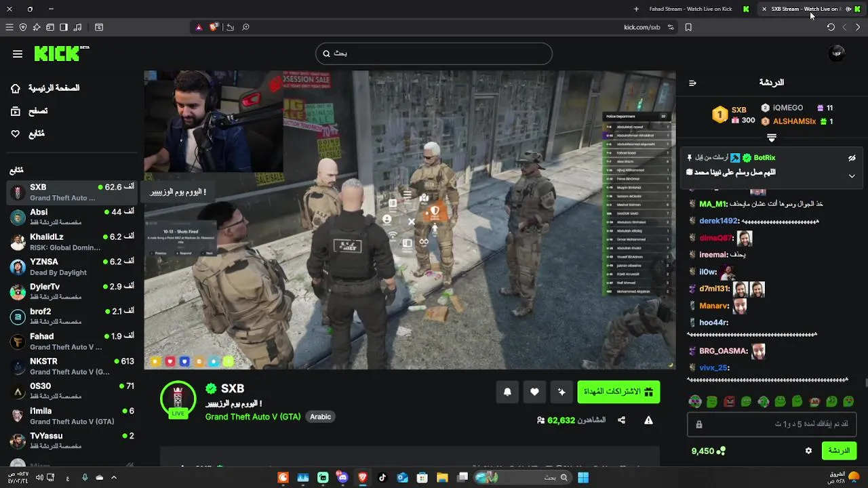Open OS30 channel from sidebar
The width and height of the screenshot is (868, 488).
[72, 391]
